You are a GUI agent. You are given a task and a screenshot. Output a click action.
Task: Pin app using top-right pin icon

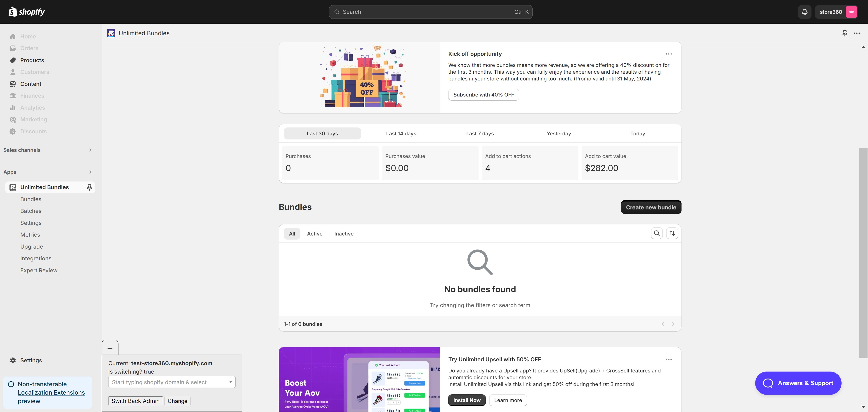[844, 33]
